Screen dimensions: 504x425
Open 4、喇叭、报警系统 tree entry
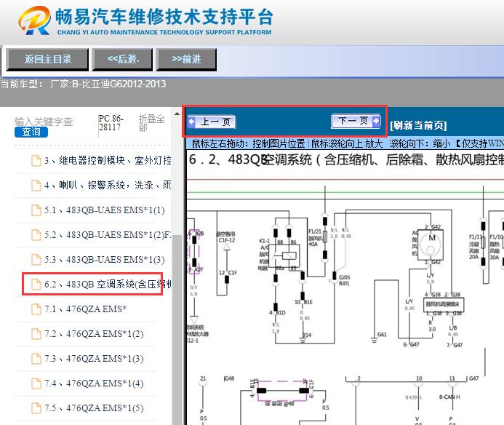(108, 185)
